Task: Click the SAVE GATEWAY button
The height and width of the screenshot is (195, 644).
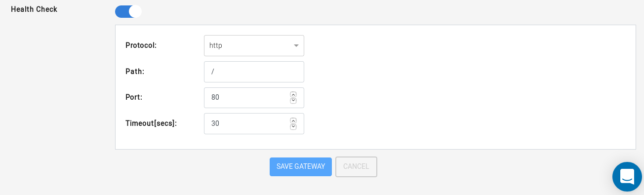Action: [x=301, y=167]
